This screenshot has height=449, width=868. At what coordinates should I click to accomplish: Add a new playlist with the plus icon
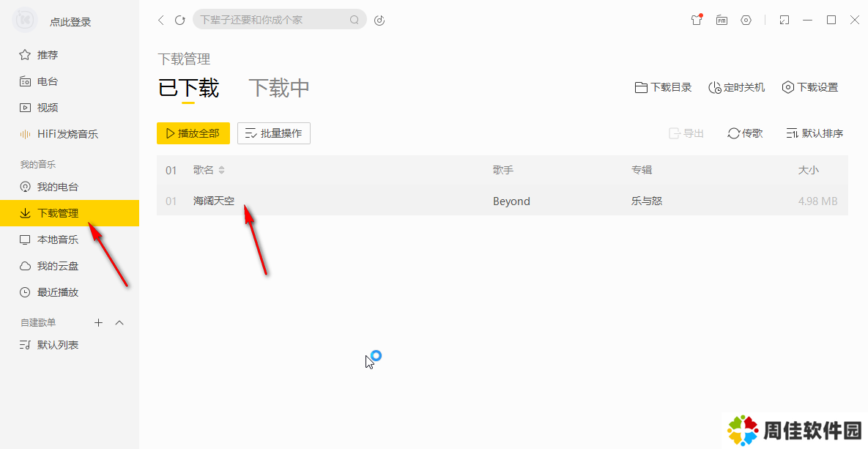click(99, 322)
